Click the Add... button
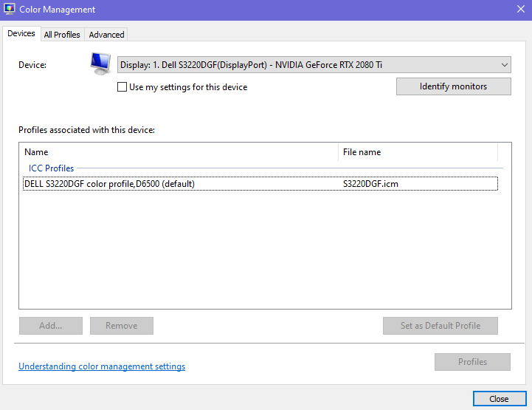532x410 pixels. click(x=50, y=326)
